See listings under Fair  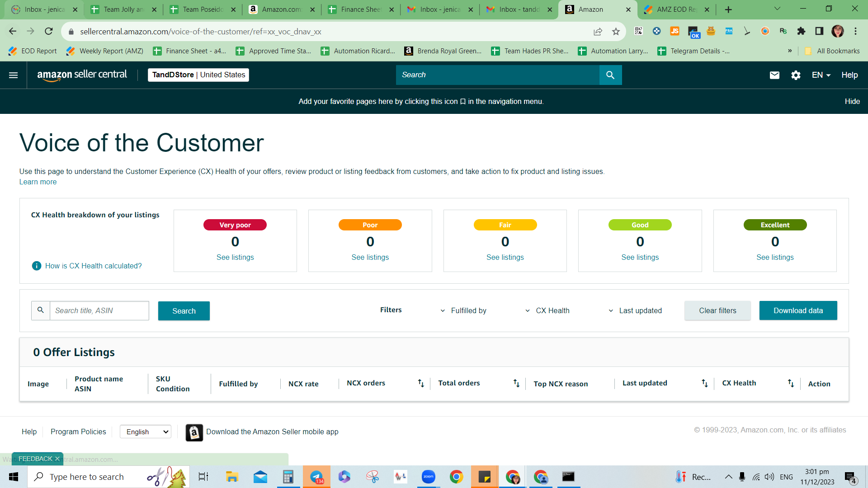click(x=505, y=257)
